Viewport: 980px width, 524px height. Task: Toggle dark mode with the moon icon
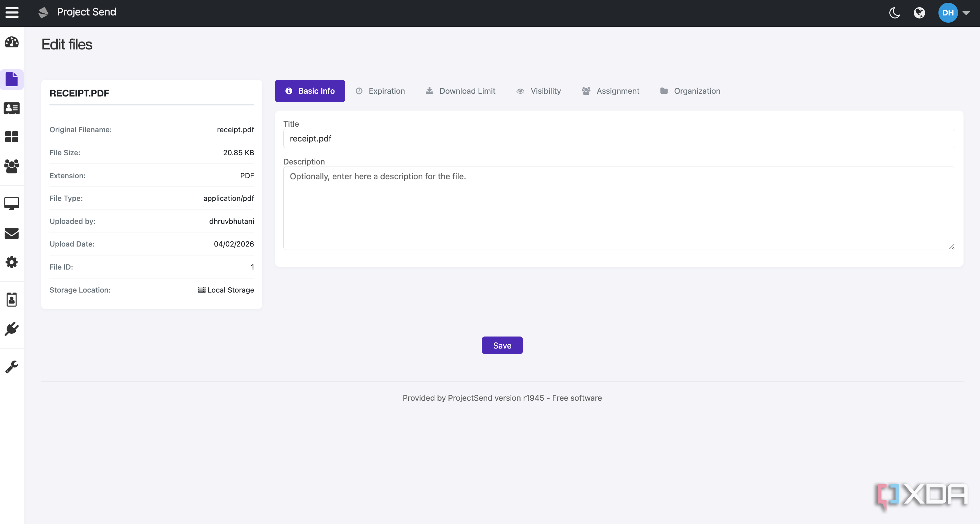pos(894,13)
